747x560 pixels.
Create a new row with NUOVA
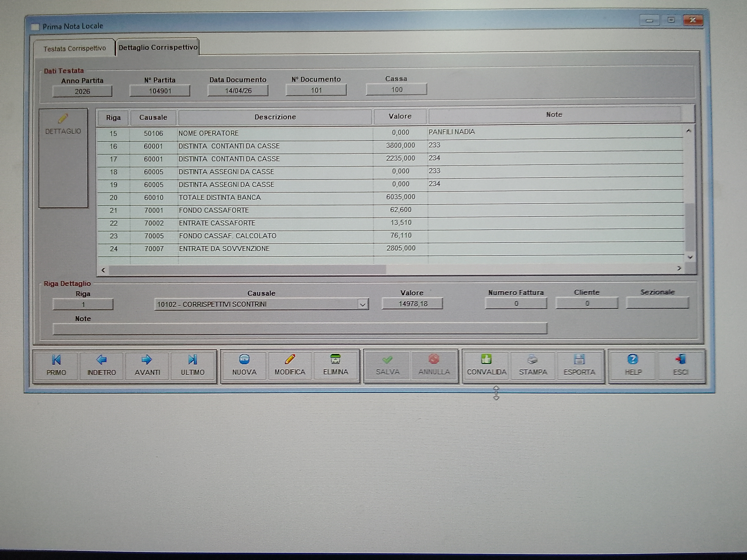point(244,360)
